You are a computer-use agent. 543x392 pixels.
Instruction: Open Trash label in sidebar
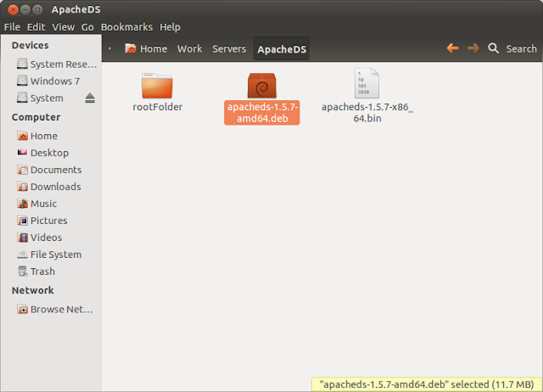coord(42,272)
